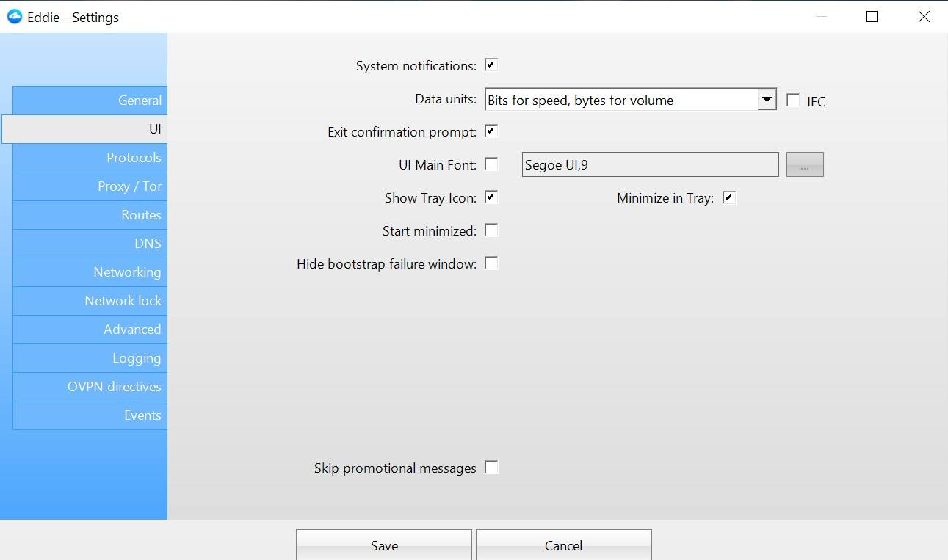Enable the IEC checkbox
948x560 pixels.
(793, 101)
